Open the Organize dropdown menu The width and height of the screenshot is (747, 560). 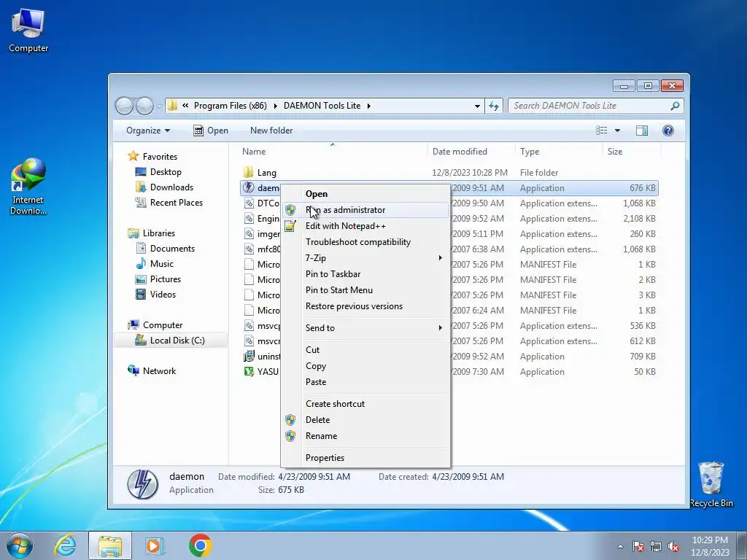click(x=147, y=131)
